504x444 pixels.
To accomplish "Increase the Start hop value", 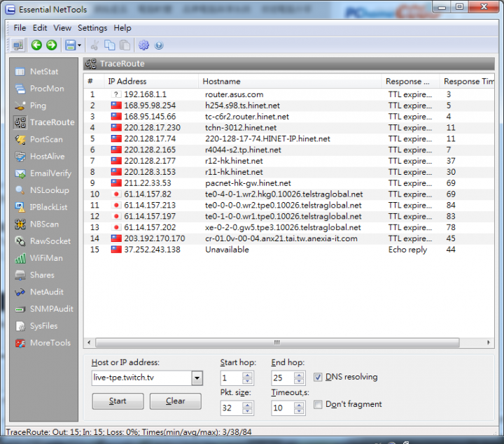I will tap(247, 375).
